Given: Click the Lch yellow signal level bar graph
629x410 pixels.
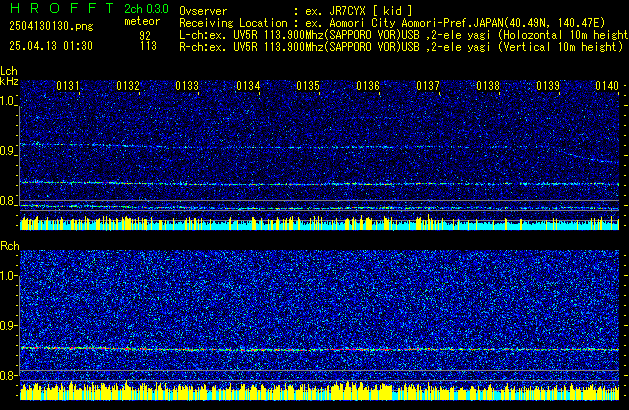Looking at the screenshot, I should tap(319, 223).
